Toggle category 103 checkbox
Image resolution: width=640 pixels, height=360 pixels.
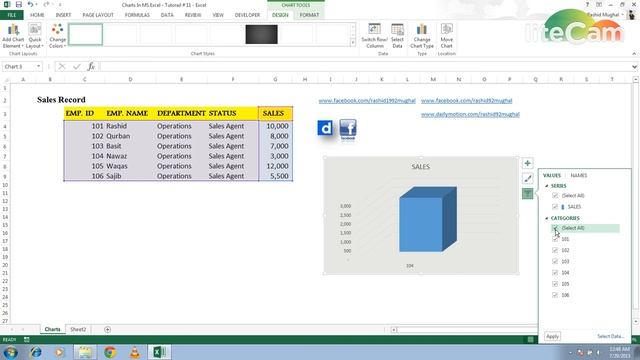(x=555, y=261)
